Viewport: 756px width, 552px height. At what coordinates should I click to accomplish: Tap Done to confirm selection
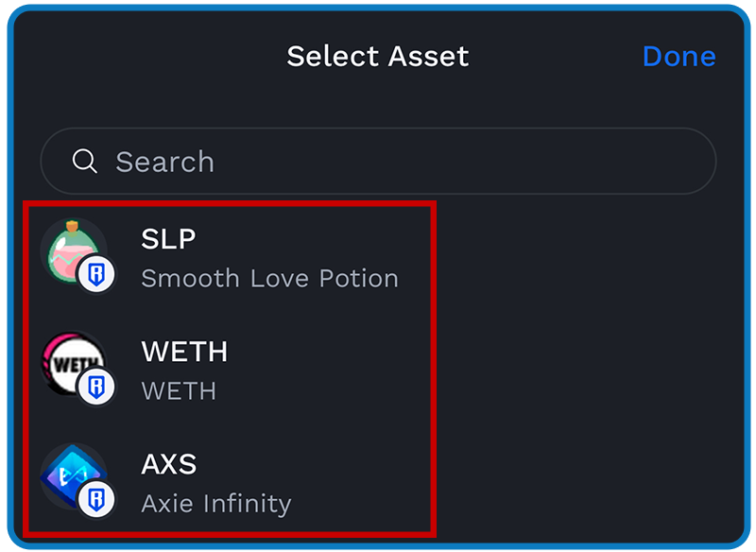679,57
